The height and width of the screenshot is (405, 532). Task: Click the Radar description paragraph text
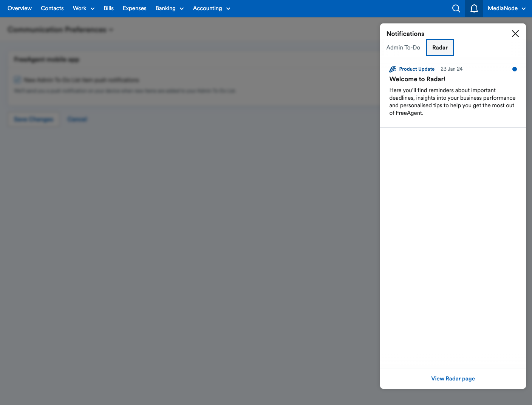tap(452, 102)
